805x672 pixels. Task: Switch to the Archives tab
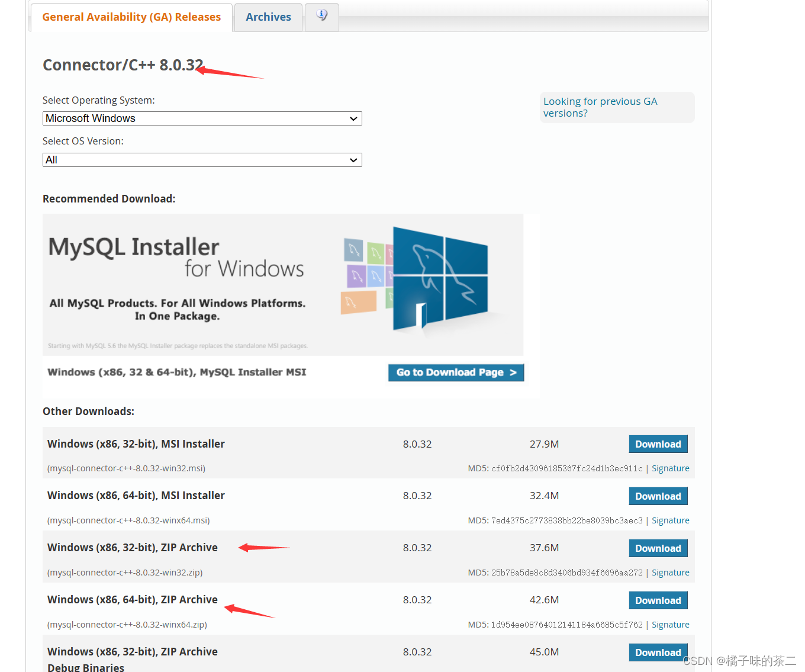coord(268,17)
